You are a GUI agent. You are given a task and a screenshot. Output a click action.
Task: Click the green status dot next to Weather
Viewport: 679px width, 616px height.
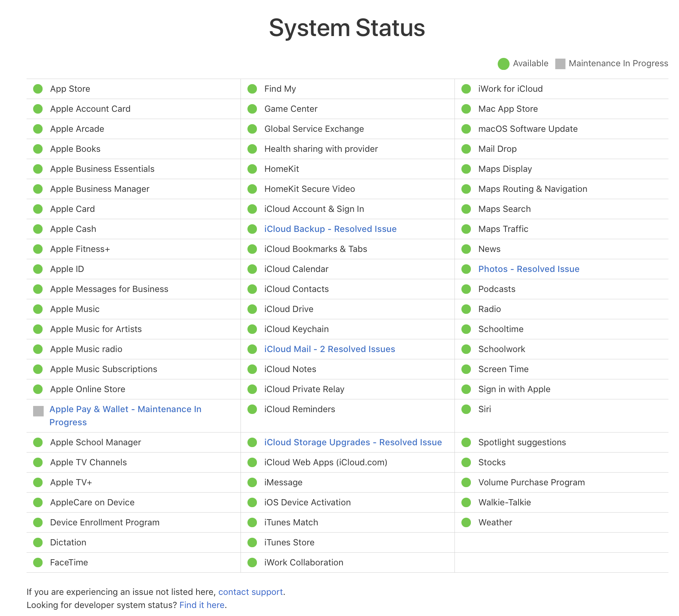(466, 522)
